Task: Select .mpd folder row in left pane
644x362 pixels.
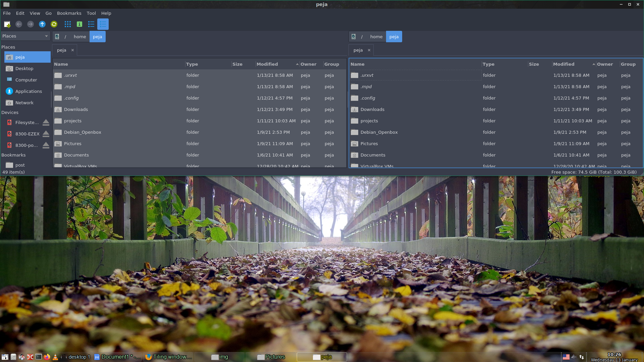Action: coord(199,86)
